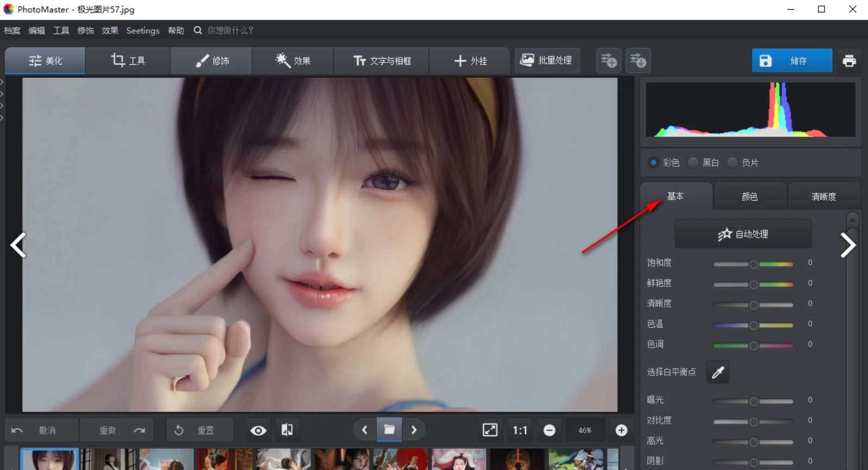Click the download preset sliders icon
This screenshot has width=868, height=470.
[638, 61]
